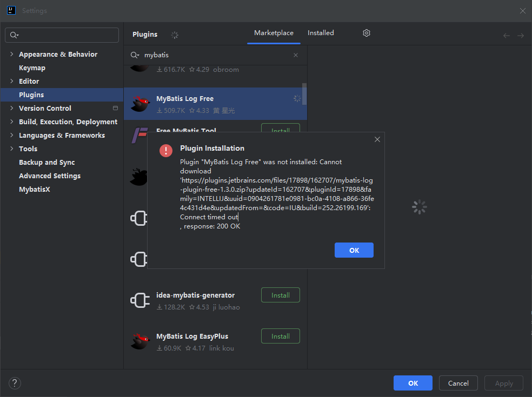
Task: Click the red error icon in dialog
Action: coord(166,150)
